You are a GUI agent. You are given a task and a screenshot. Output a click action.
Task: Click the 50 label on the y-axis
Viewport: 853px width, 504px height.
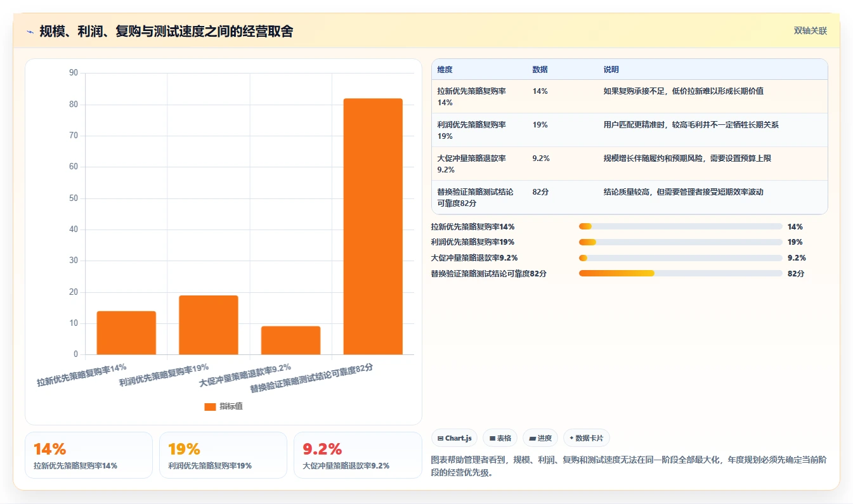point(74,198)
